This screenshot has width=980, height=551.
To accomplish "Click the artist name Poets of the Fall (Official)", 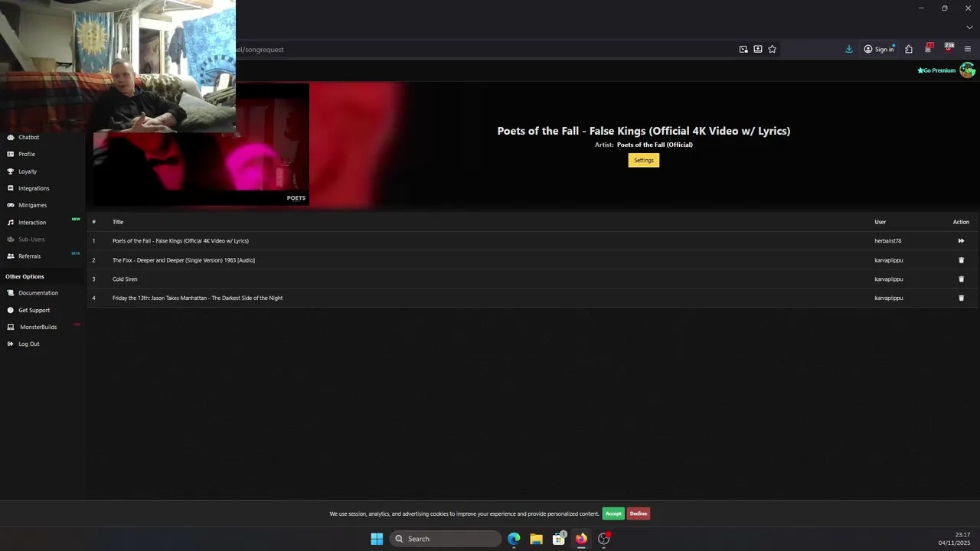I will tap(655, 145).
